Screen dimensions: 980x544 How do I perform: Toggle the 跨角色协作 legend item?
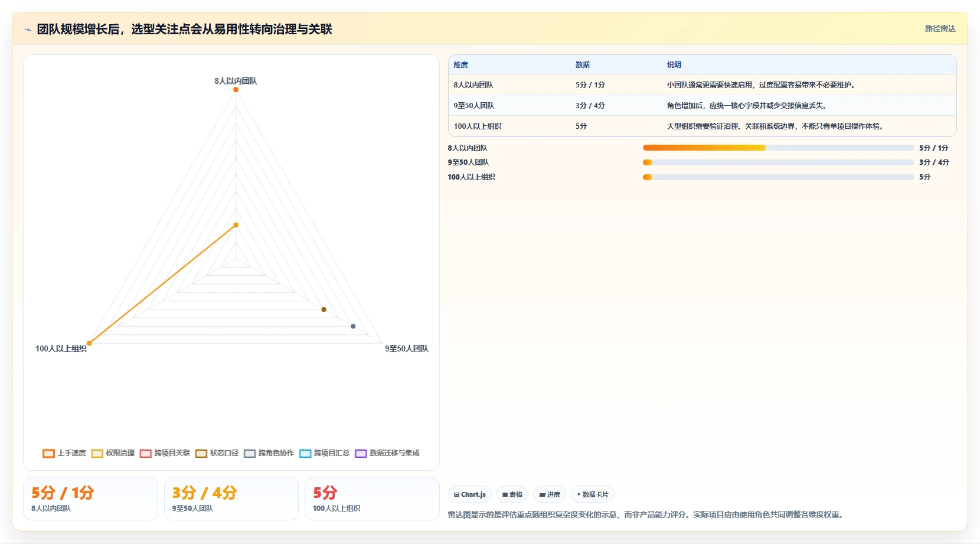click(269, 453)
